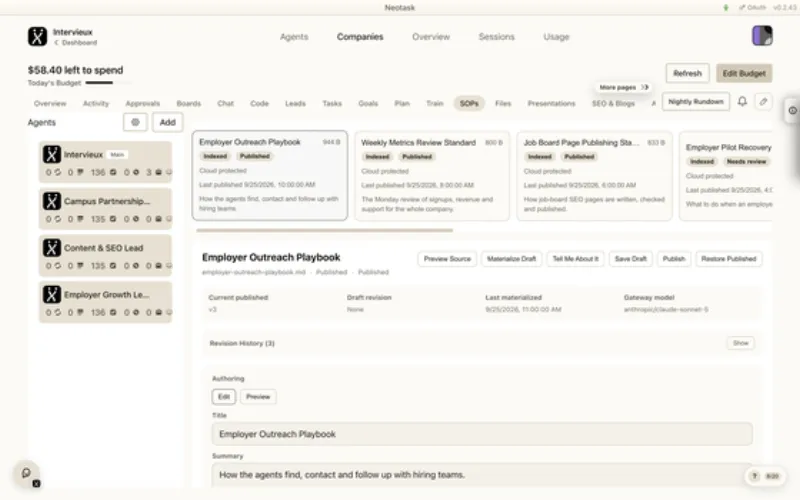This screenshot has height=500, width=800.
Task: Click the message flag icon on Campus Partnership card
Action: 80,219
